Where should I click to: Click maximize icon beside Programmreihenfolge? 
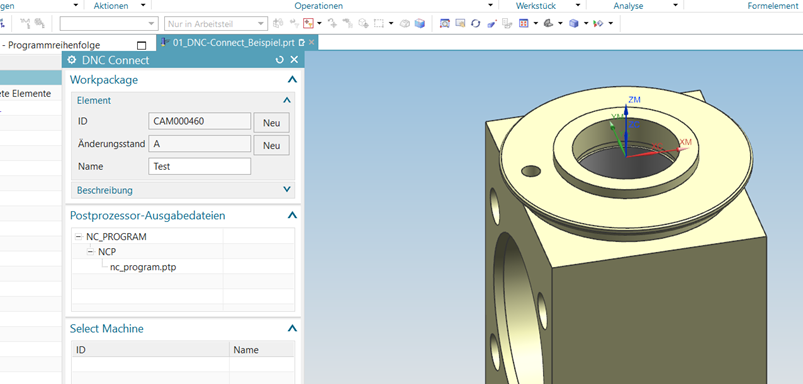coord(142,45)
